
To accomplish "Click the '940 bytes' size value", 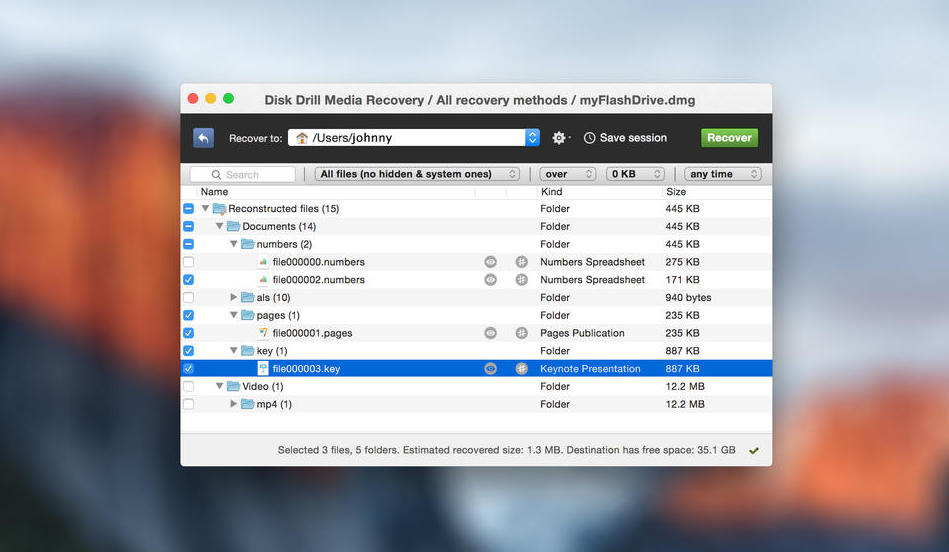I will 688,297.
